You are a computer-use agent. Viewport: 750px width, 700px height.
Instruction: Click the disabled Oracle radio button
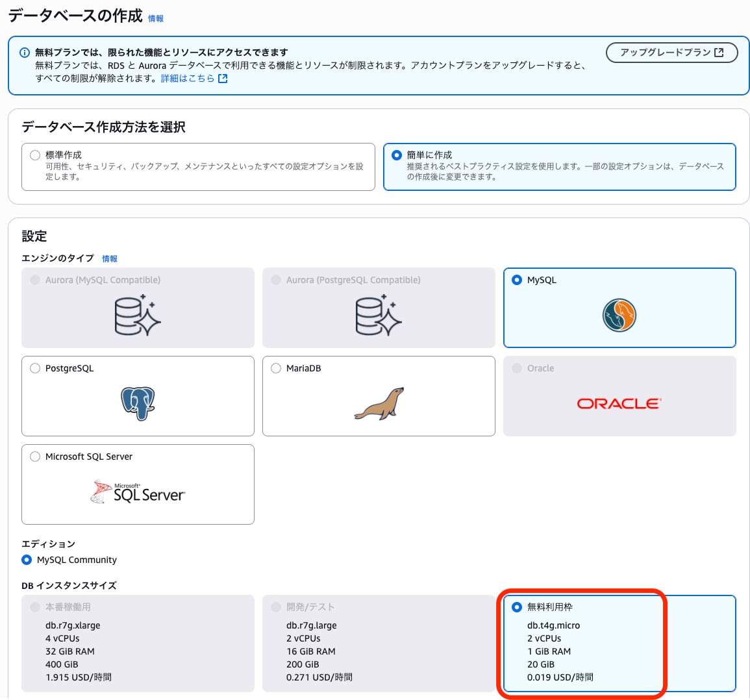coord(517,368)
